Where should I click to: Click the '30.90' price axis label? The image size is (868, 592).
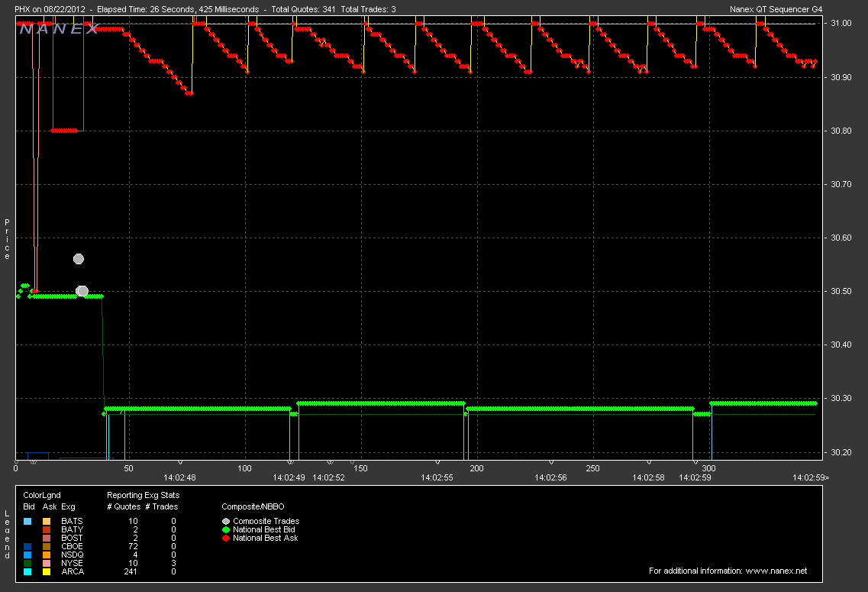pyautogui.click(x=841, y=77)
